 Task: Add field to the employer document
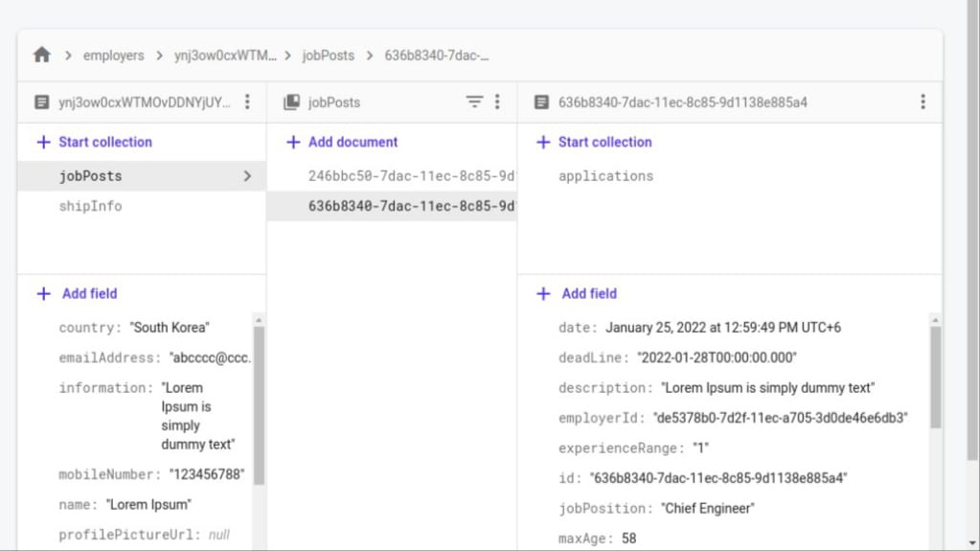pyautogui.click(x=77, y=293)
